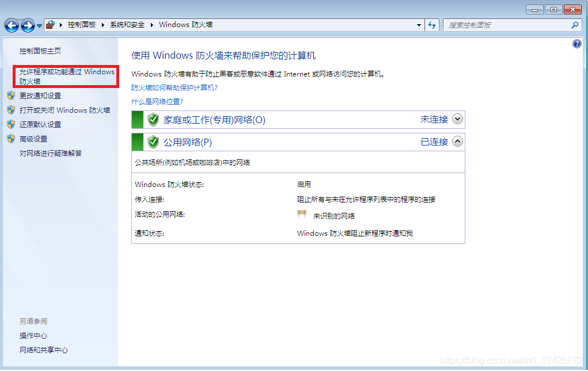Click green shield icon of 公用网络
588x371 pixels.
(x=153, y=142)
